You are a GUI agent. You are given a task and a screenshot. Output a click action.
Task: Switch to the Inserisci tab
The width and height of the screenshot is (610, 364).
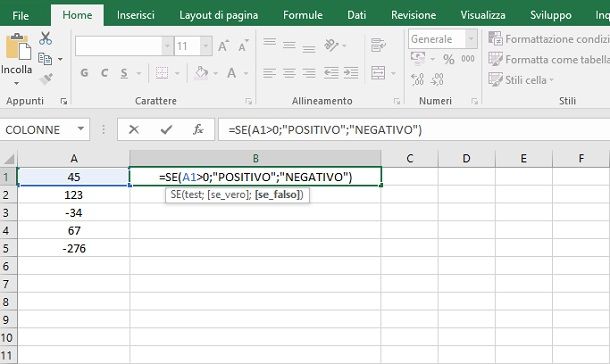coord(135,15)
